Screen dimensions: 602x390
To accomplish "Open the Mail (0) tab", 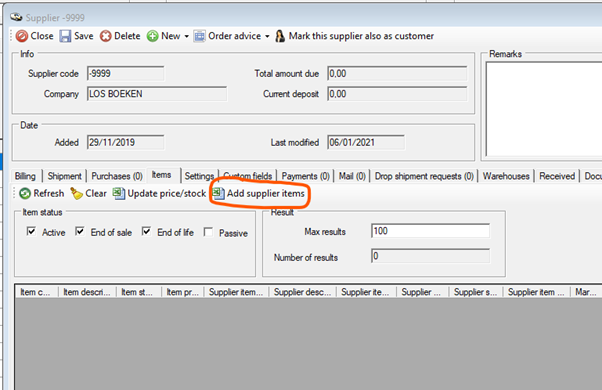I will [352, 176].
